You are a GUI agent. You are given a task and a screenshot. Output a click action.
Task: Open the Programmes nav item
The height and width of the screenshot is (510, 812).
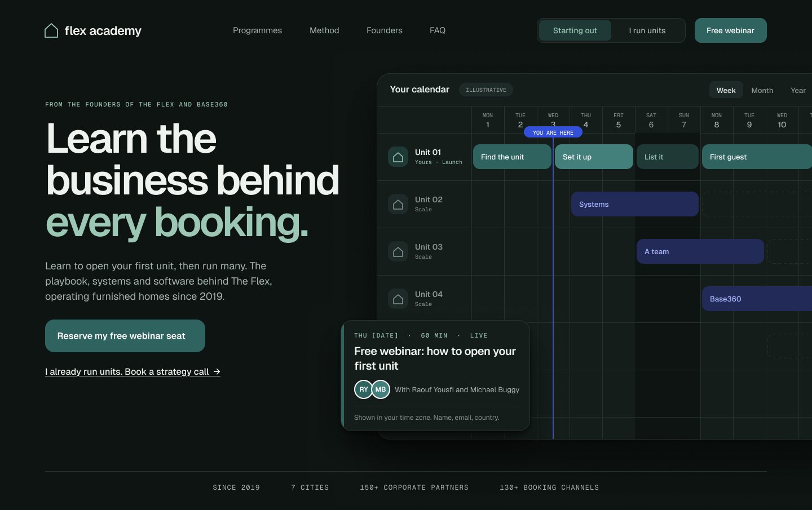257,30
